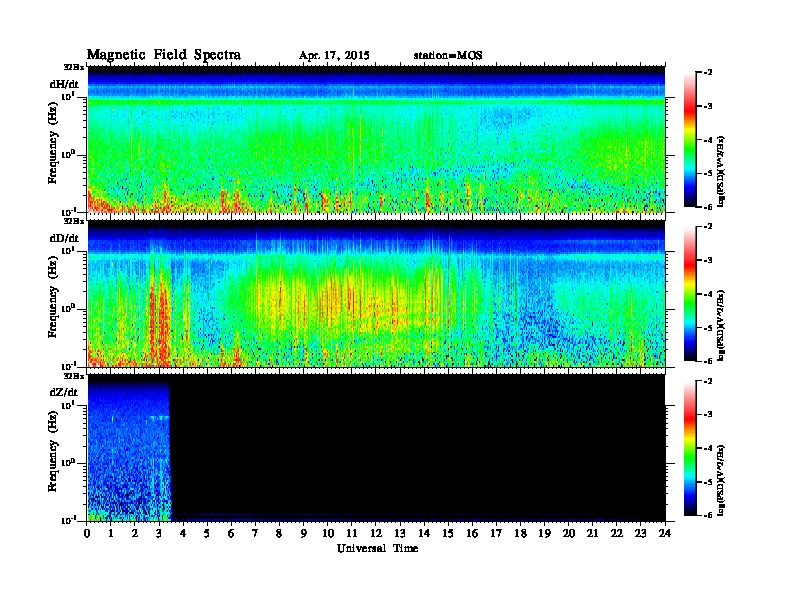Click hour 3 on the Universal Time axis

pos(159,533)
